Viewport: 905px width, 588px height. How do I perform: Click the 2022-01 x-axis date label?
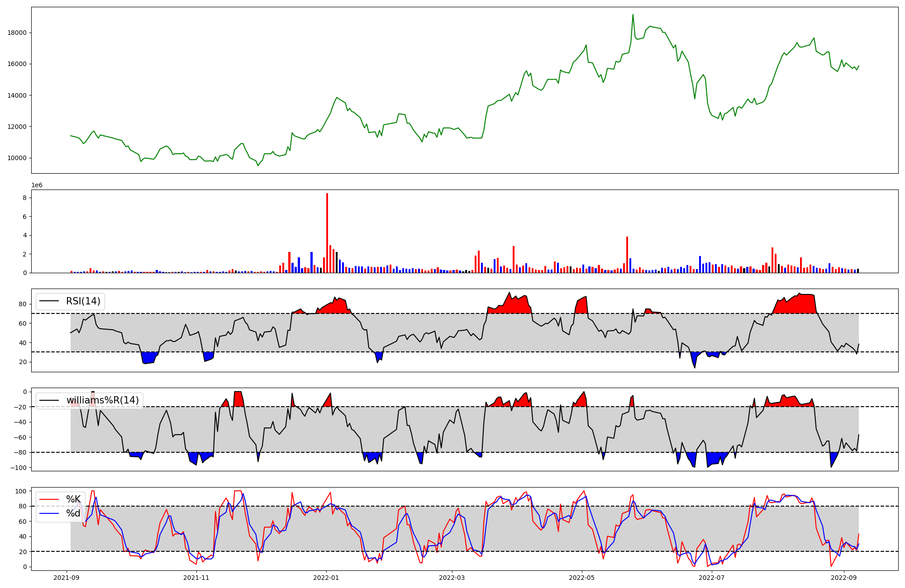click(326, 578)
